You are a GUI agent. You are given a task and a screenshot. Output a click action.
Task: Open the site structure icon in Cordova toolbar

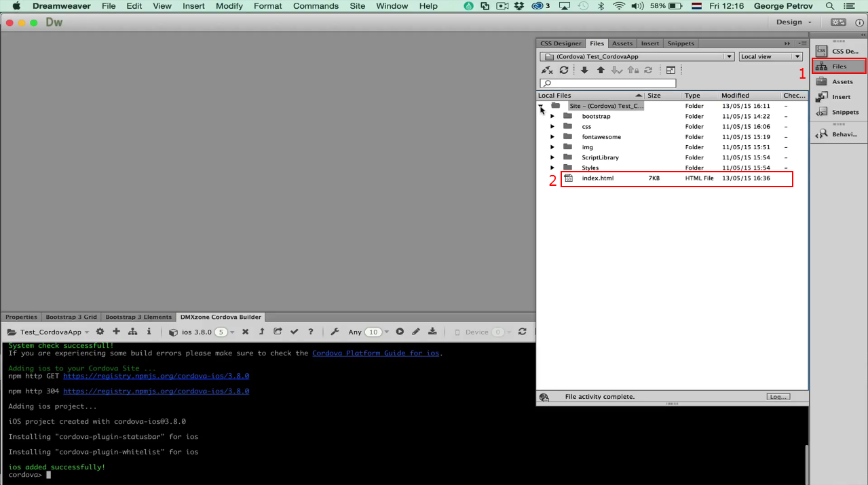click(132, 332)
